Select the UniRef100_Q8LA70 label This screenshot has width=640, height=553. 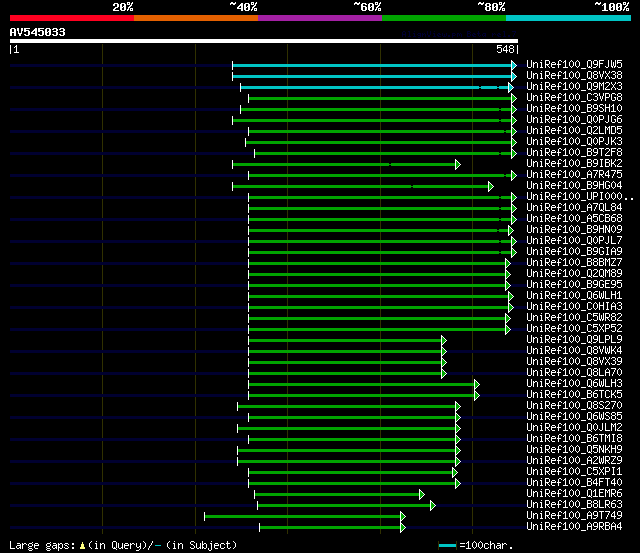coord(574,373)
